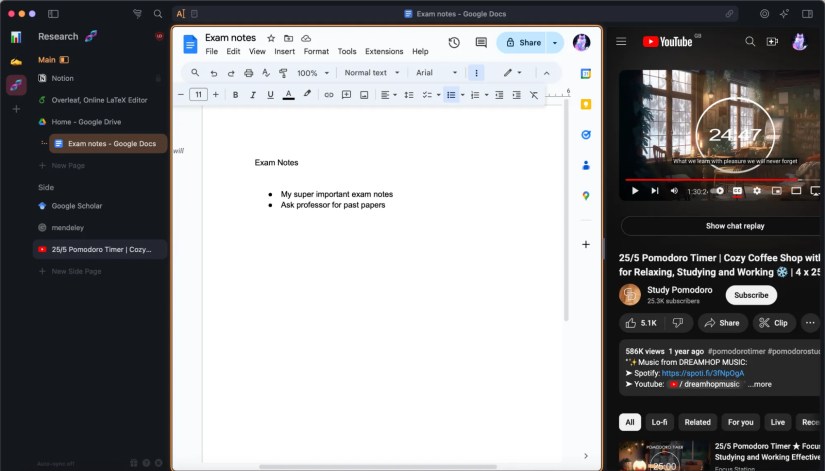Increase indent of the selected line
825x471 pixels.
pyautogui.click(x=517, y=95)
